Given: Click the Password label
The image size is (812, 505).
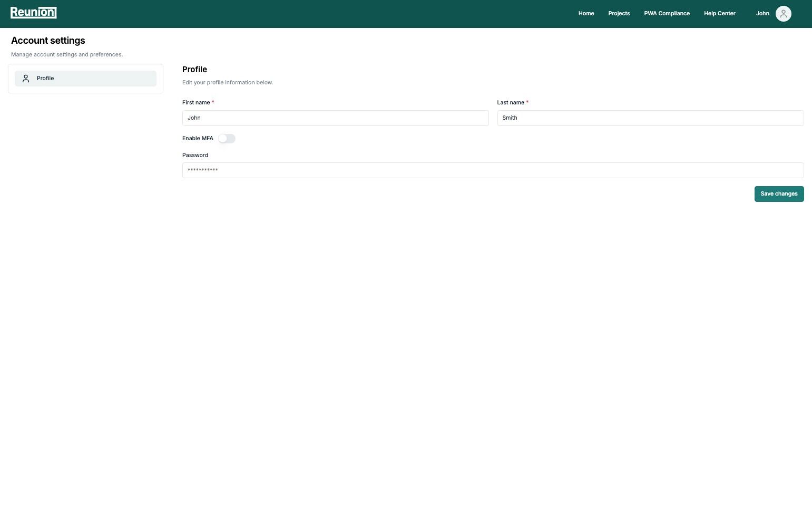Looking at the screenshot, I should click(x=195, y=156).
